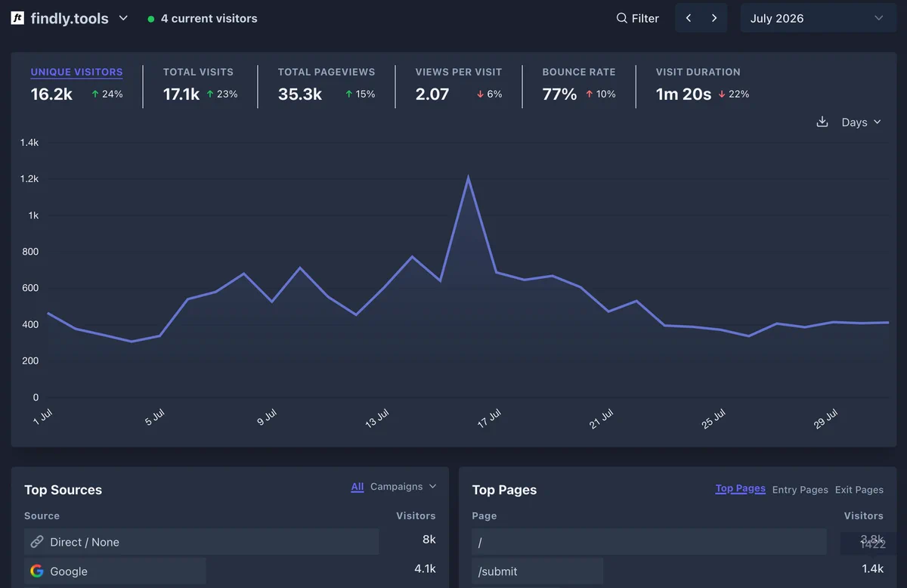907x588 pixels.
Task: Click the peak point on the visitors graph
Action: coord(468,178)
